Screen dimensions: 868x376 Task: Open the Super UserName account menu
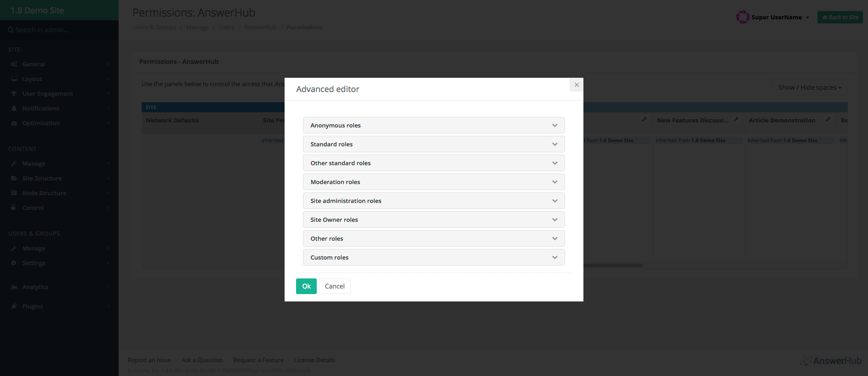(x=780, y=17)
